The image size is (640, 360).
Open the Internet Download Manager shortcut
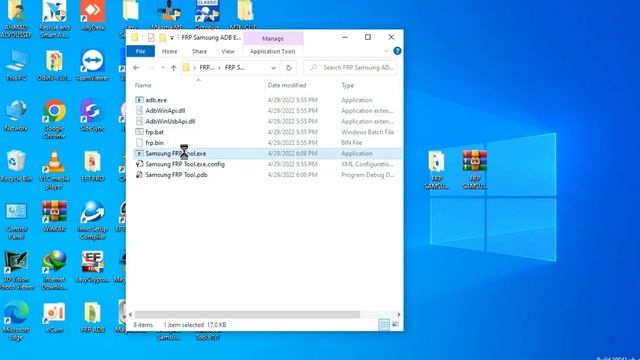coord(54,270)
